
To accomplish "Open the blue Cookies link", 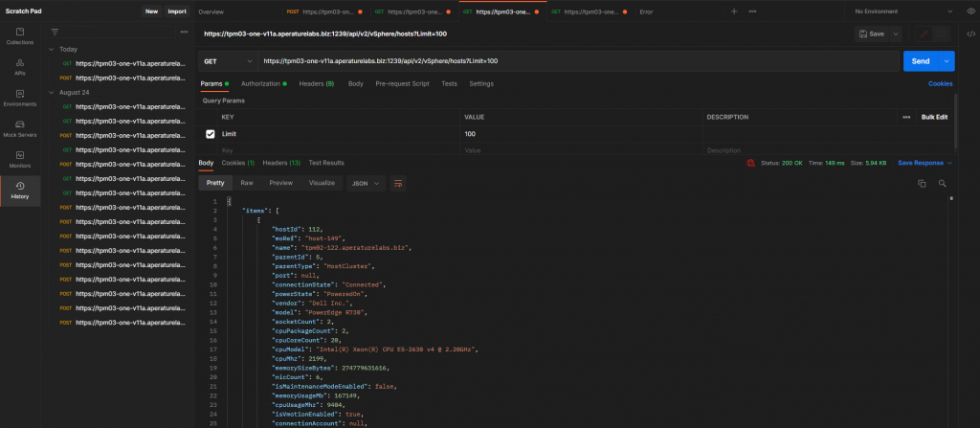I will point(941,84).
